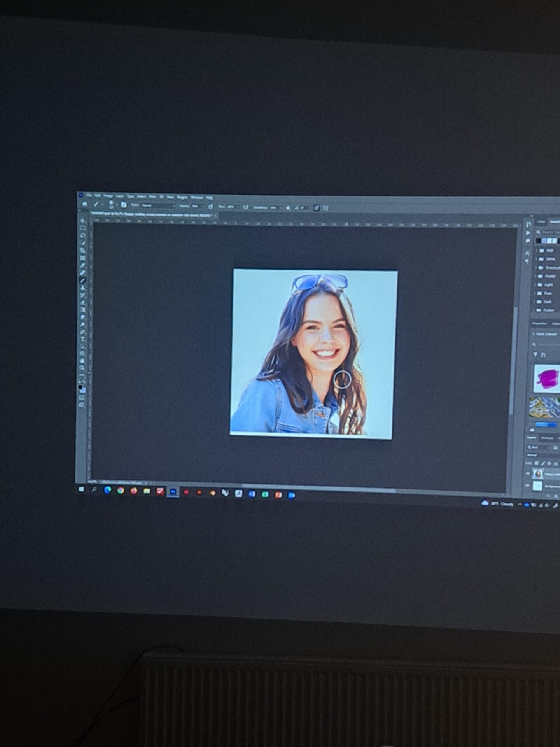The height and width of the screenshot is (747, 560).
Task: Open Photoshop from the Windows taskbar
Action: [173, 492]
